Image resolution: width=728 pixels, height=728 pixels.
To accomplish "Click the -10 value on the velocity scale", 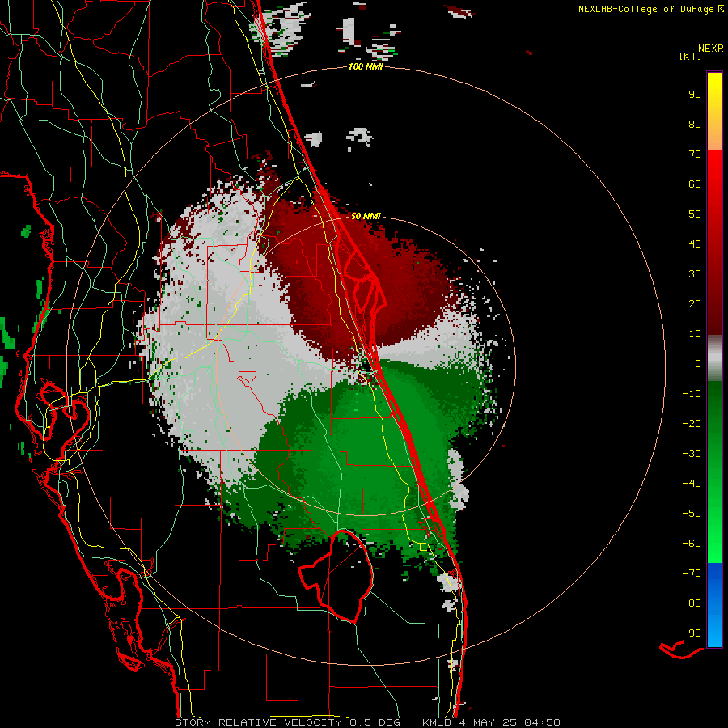I will click(692, 394).
